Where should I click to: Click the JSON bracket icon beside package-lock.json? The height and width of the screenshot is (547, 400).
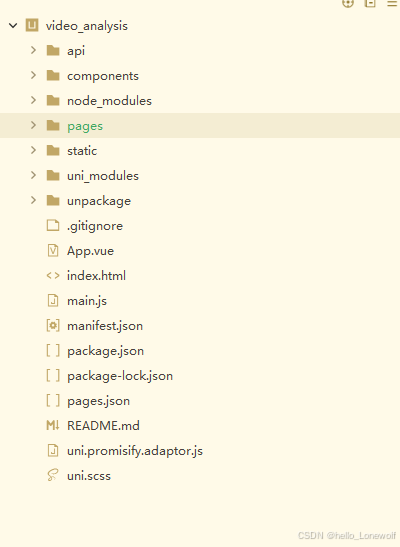pos(53,376)
